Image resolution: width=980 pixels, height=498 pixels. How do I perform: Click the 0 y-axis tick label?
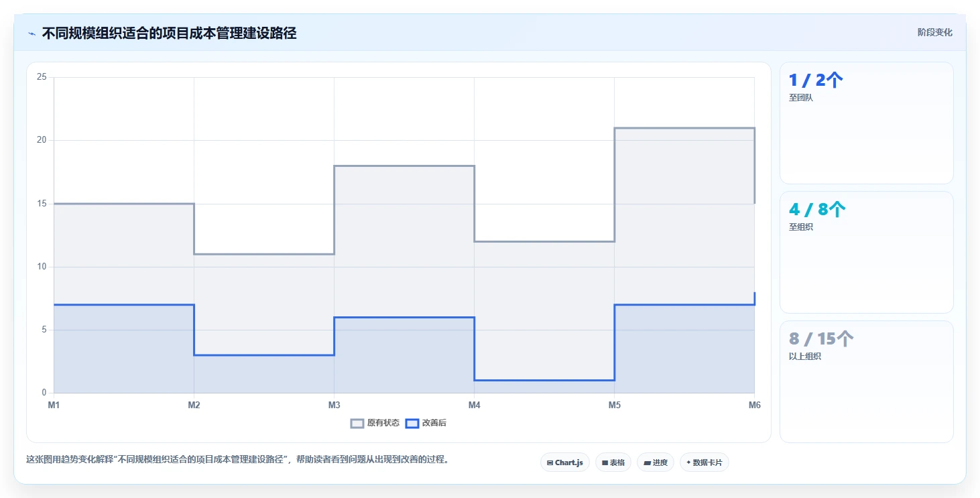(x=44, y=393)
